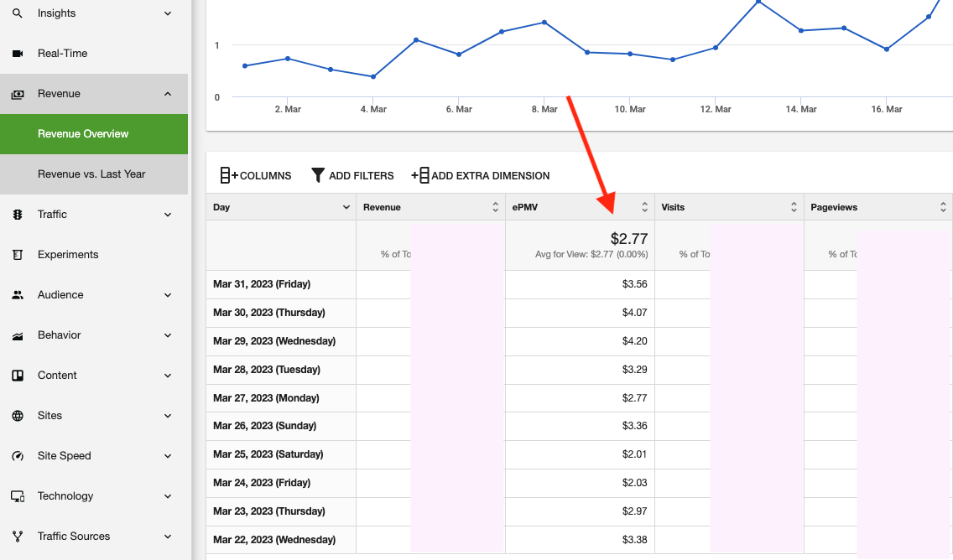The image size is (953, 560).
Task: Click the Traffic light icon
Action: click(x=18, y=215)
